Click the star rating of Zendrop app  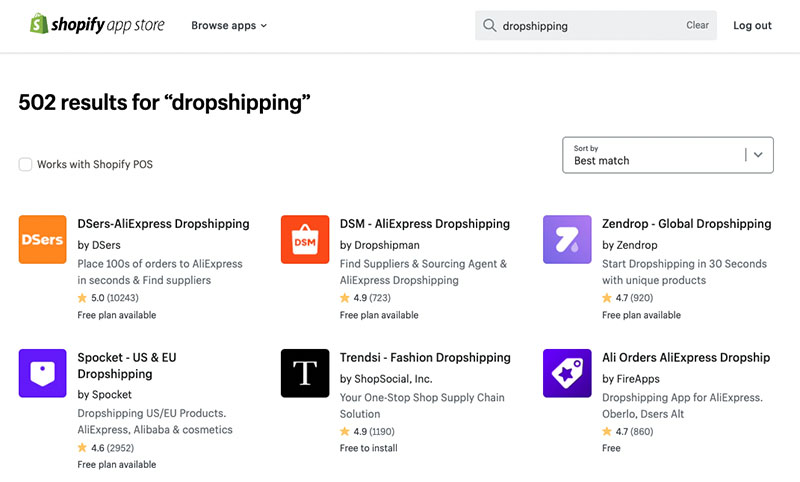(607, 298)
